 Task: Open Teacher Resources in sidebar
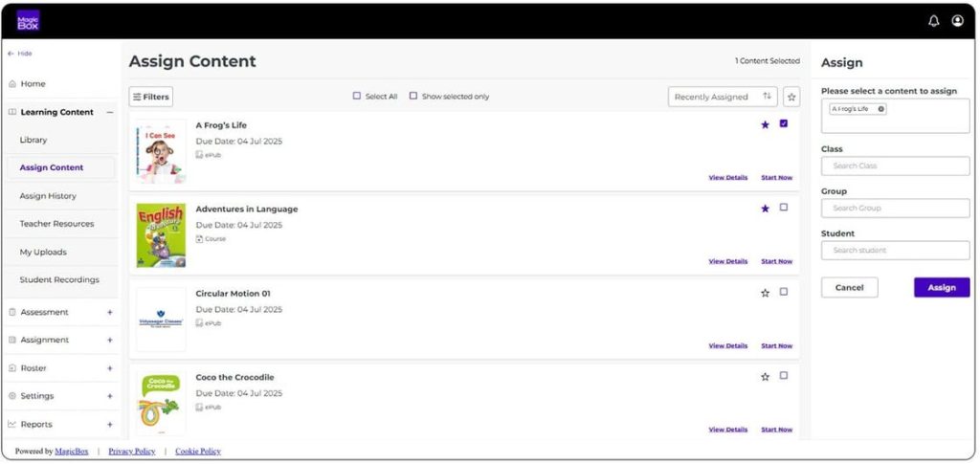click(56, 224)
